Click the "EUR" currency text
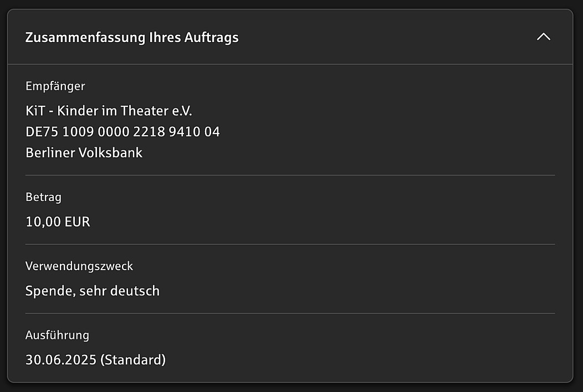 (x=77, y=222)
